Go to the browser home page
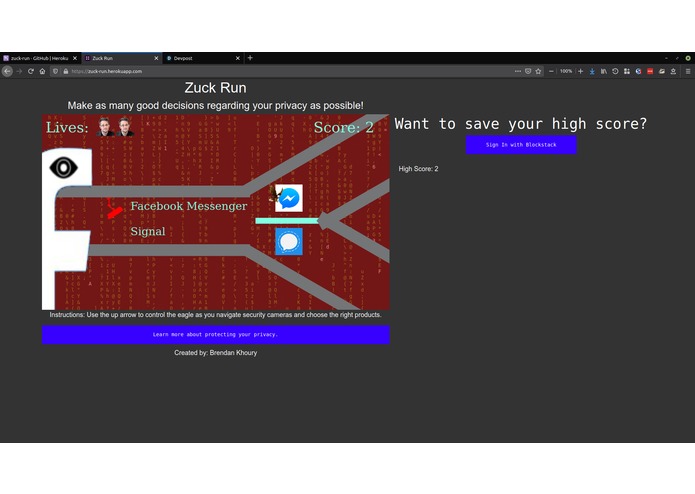The height and width of the screenshot is (494, 695). pyautogui.click(x=42, y=71)
